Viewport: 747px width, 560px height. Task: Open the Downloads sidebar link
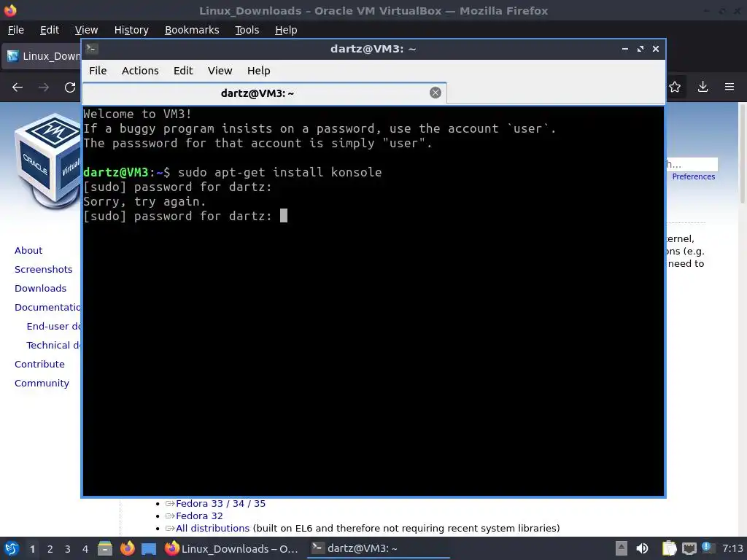click(41, 289)
